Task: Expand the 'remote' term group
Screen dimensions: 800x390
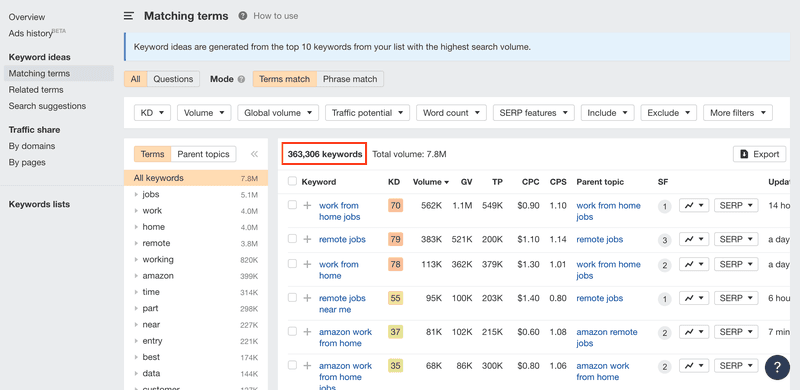Action: 137,243
